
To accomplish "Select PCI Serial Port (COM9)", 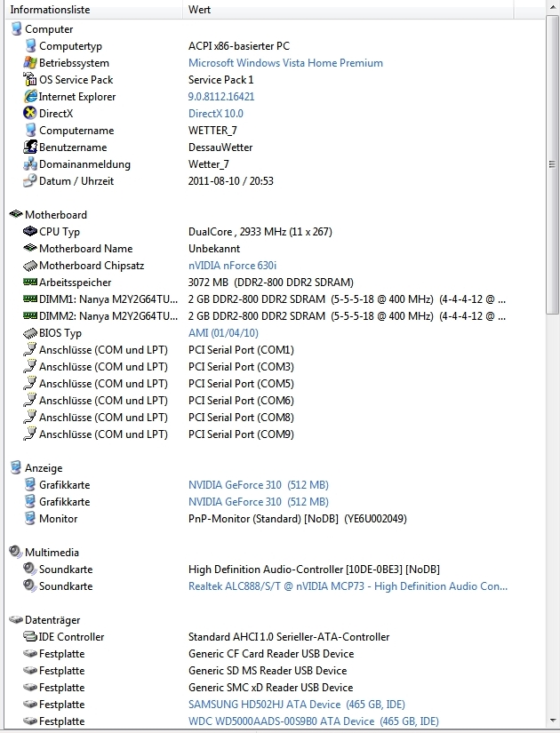I will (x=241, y=434).
